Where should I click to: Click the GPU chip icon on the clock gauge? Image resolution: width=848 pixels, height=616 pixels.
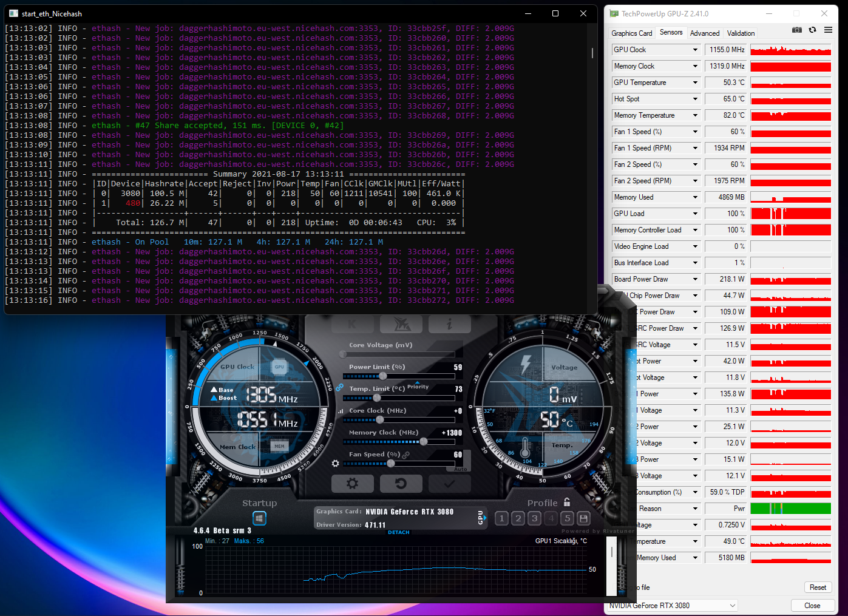(x=279, y=367)
